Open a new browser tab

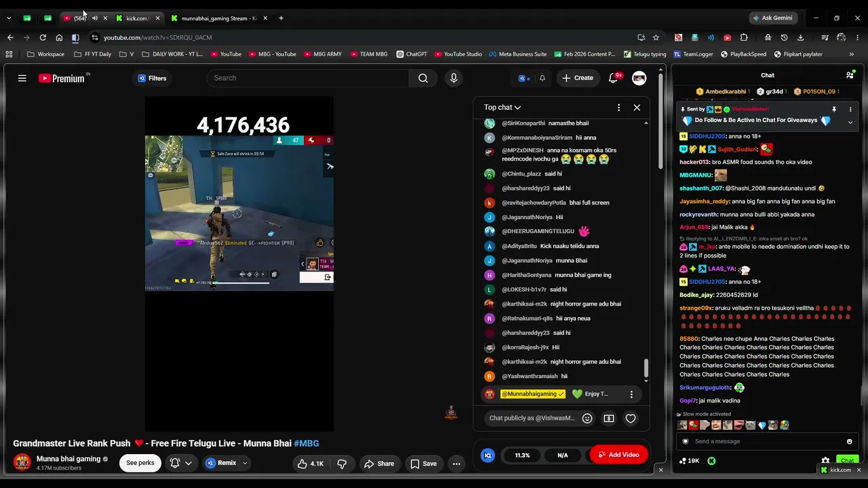pos(281,18)
